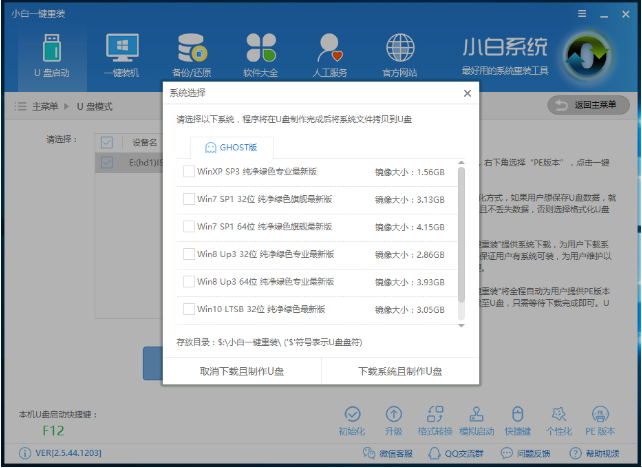
Task: Click U盘模式 breadcrumb item
Action: [95, 106]
